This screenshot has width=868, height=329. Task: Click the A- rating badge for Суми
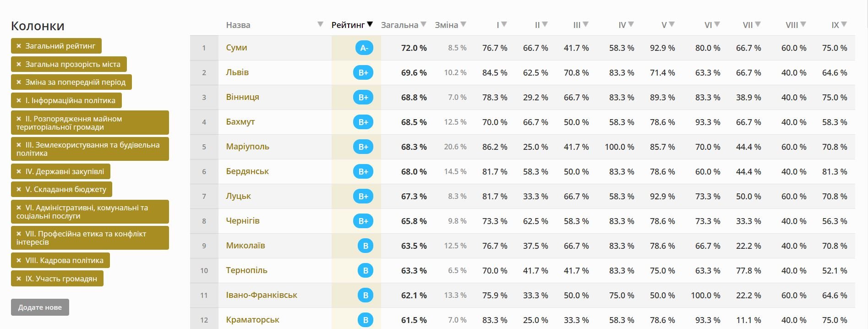click(364, 48)
